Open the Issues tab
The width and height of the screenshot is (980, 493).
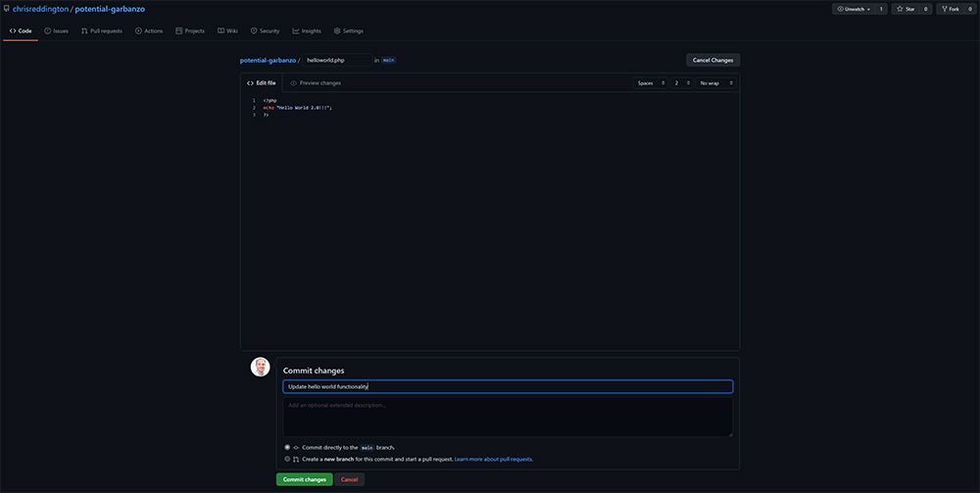tap(56, 30)
